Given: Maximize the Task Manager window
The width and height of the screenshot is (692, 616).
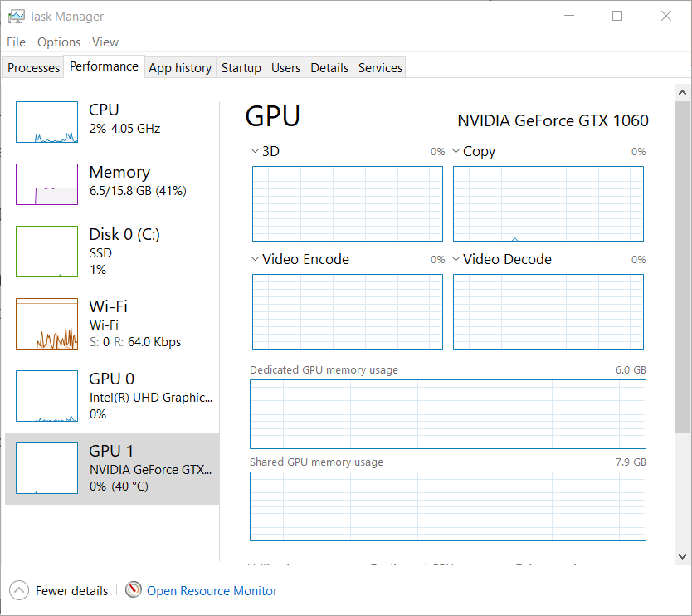Looking at the screenshot, I should [x=617, y=16].
